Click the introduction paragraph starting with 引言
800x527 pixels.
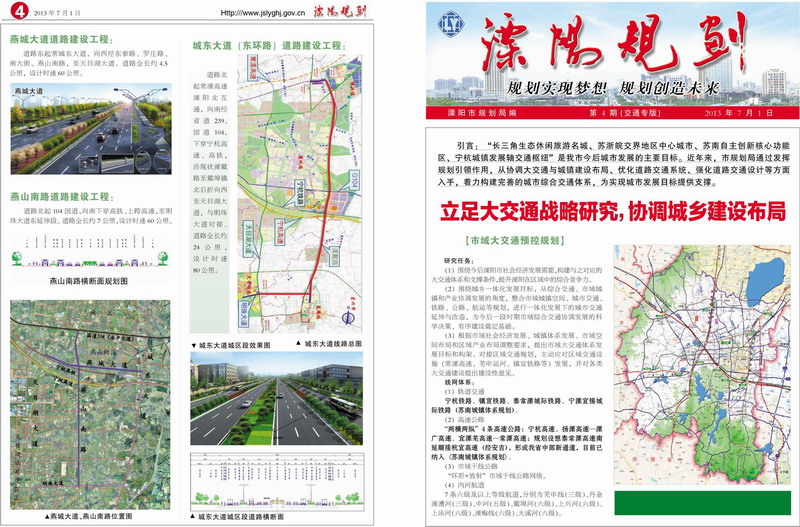point(612,163)
